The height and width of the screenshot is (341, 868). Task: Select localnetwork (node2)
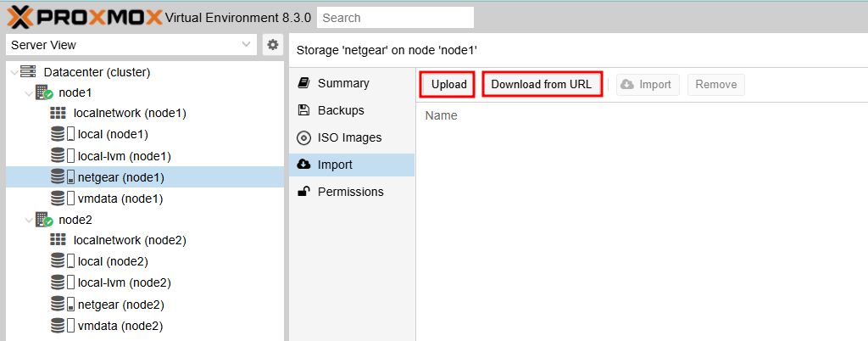(x=130, y=240)
